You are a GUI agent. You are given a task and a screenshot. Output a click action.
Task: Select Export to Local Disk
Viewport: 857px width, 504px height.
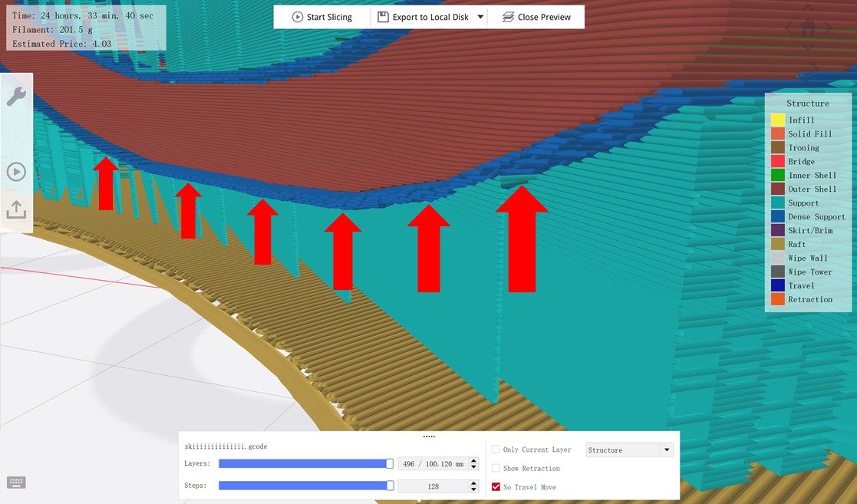click(430, 16)
